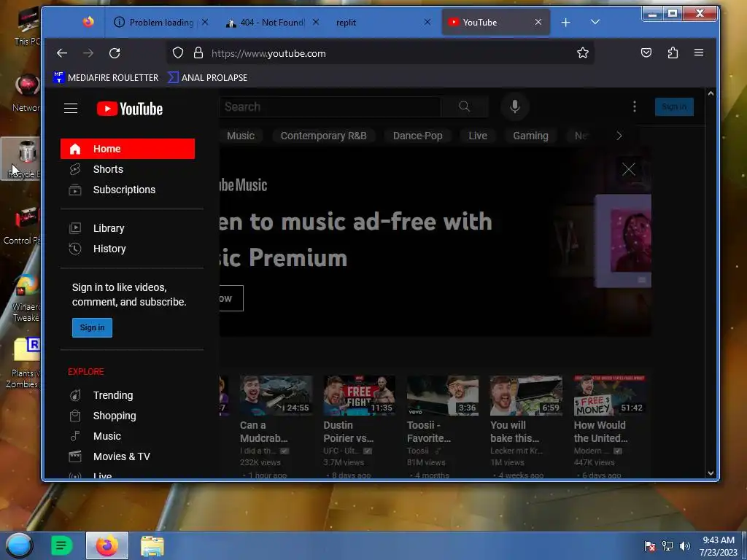
Task: Select the Contemporary R&B filter chip
Action: tap(323, 136)
